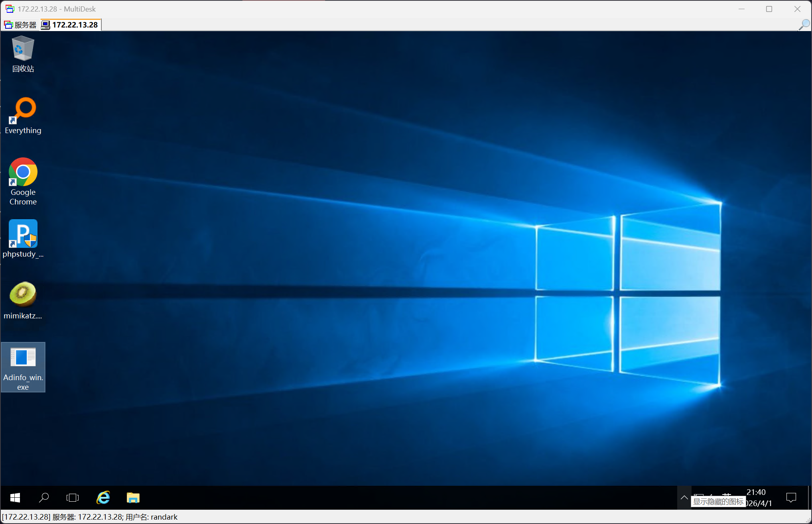Open Task View in the taskbar
Screen dimensions: 812x524
[73, 497]
